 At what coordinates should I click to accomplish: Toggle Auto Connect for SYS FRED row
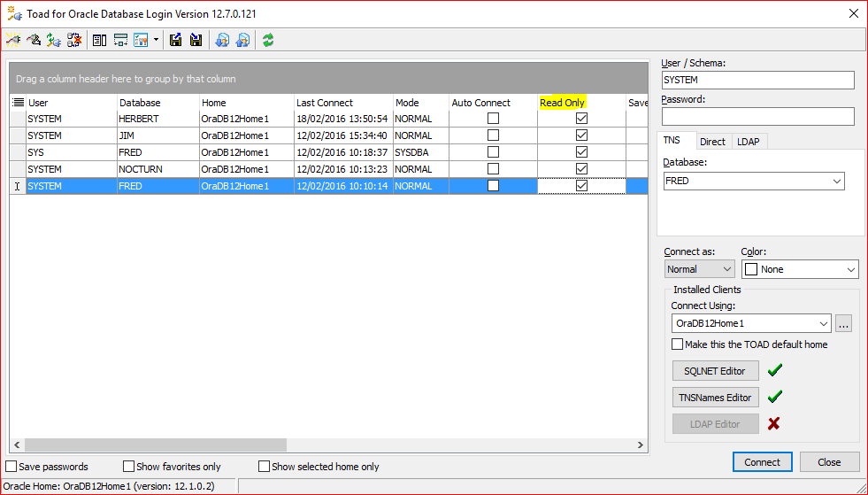[493, 152]
